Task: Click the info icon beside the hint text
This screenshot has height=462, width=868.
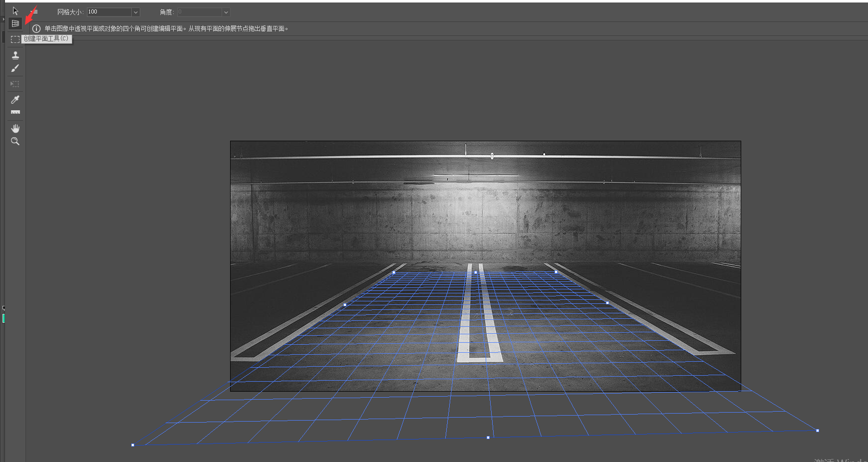Action: click(x=36, y=29)
